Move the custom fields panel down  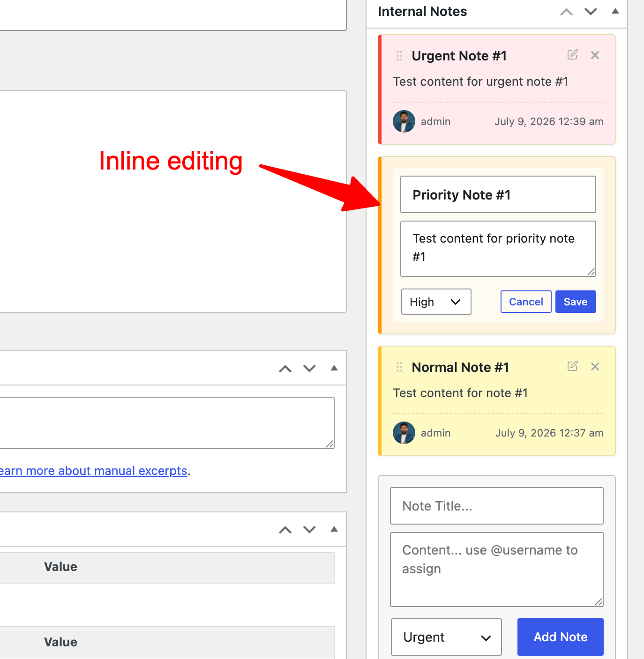click(x=309, y=530)
